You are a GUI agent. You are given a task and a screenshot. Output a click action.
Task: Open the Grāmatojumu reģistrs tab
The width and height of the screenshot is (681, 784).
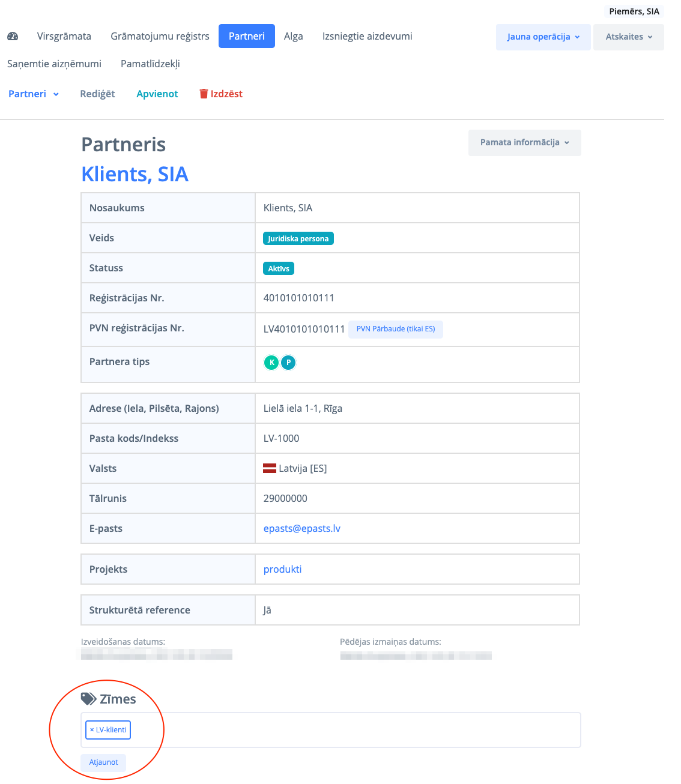click(160, 36)
